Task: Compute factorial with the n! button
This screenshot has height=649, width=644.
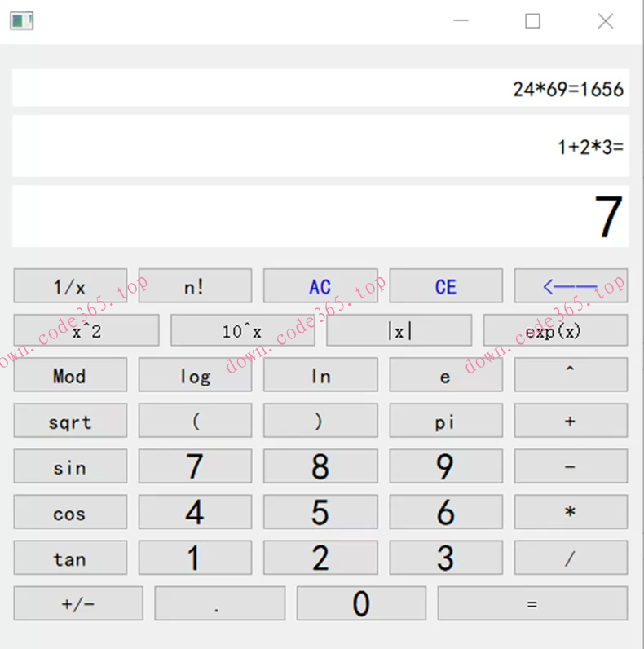Action: [195, 285]
